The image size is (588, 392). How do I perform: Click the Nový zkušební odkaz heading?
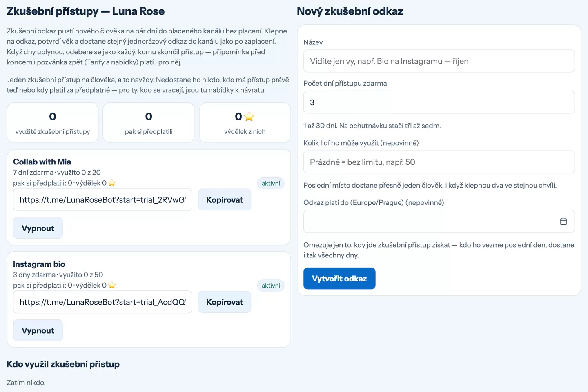tap(350, 11)
